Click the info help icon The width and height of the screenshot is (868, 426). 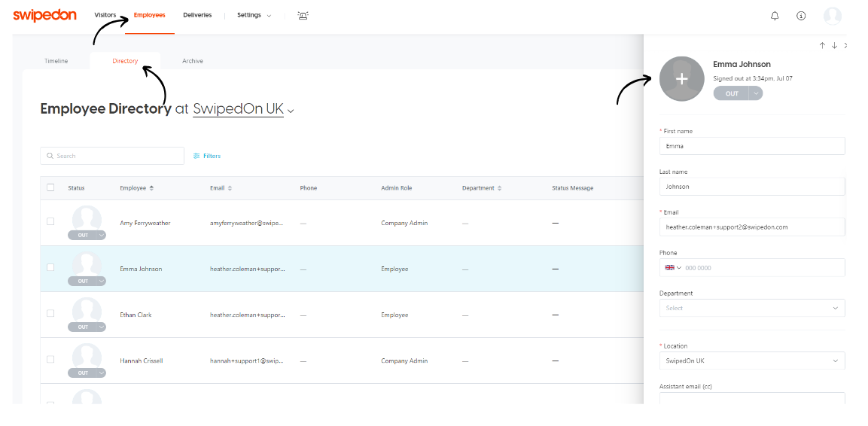[801, 16]
